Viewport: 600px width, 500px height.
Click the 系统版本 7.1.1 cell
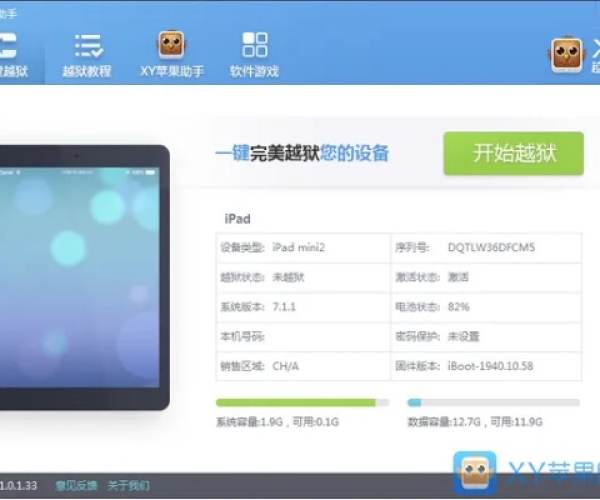pos(303,307)
